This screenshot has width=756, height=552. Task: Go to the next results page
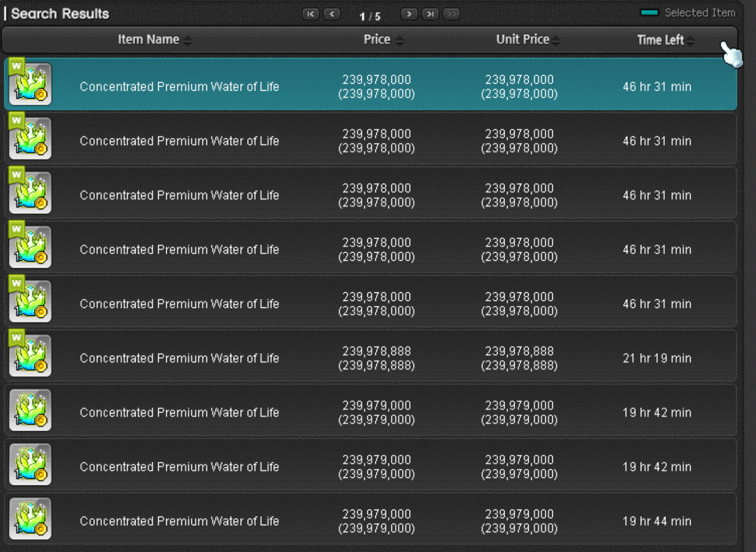[x=409, y=14]
